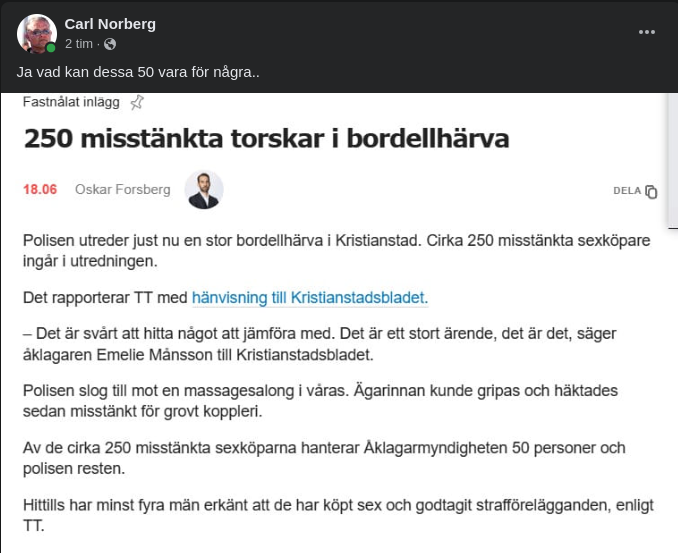678x553 pixels.
Task: Click the pin icon beside Fastnålat inlägg
Action: point(137,102)
